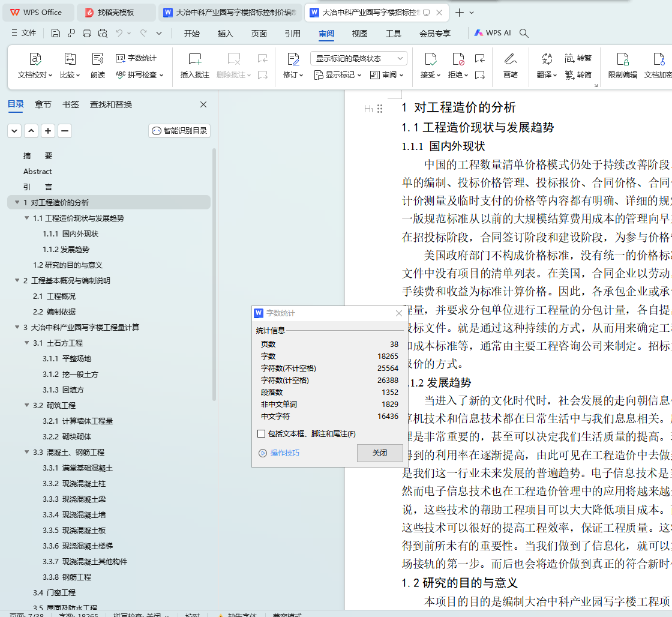Click document heading 1.1.1 国内外现状
The image size is (672, 617).
point(443,146)
